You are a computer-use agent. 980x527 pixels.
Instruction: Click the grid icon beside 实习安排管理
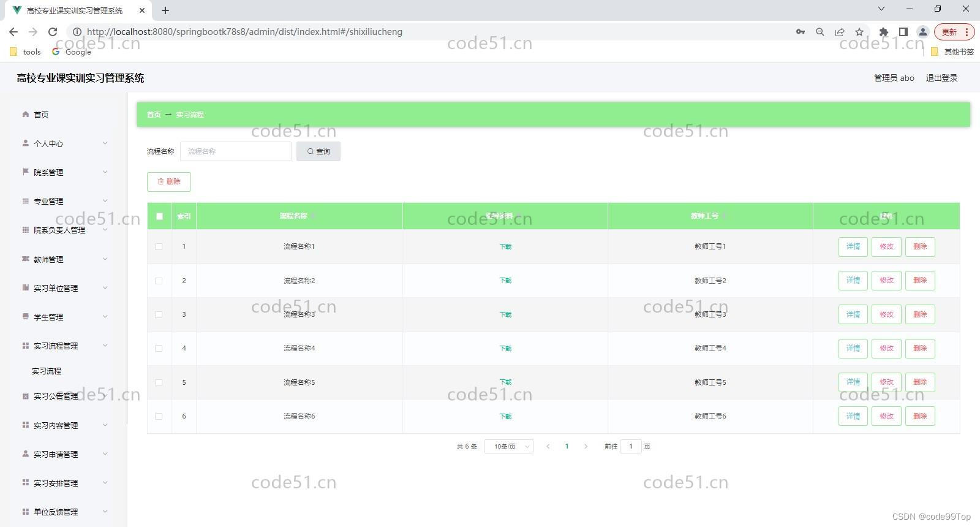point(25,482)
